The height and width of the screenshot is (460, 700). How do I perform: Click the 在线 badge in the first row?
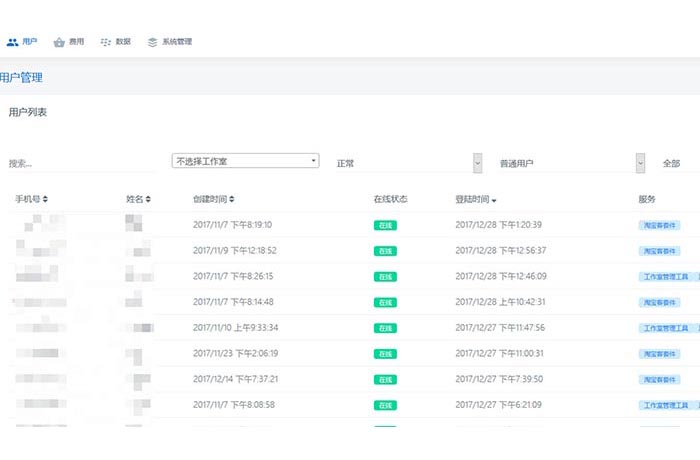[x=386, y=225]
